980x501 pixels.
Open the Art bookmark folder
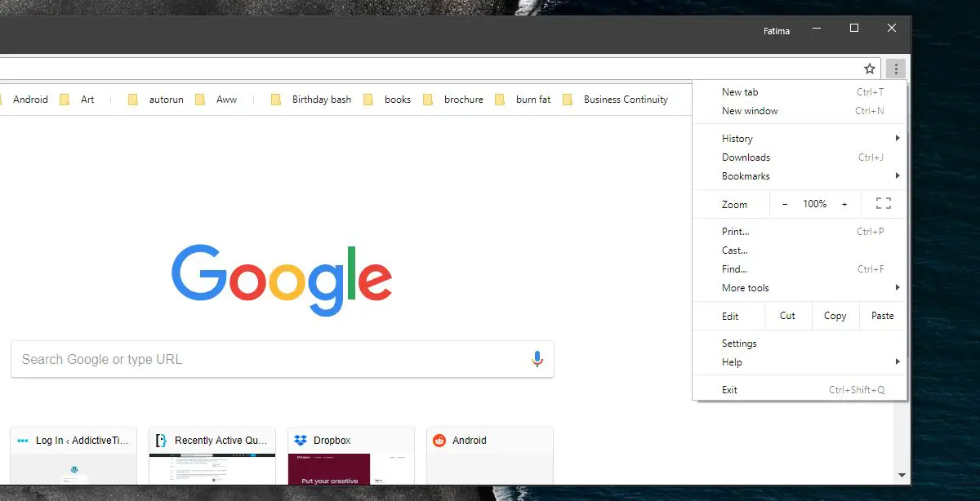[78, 100]
